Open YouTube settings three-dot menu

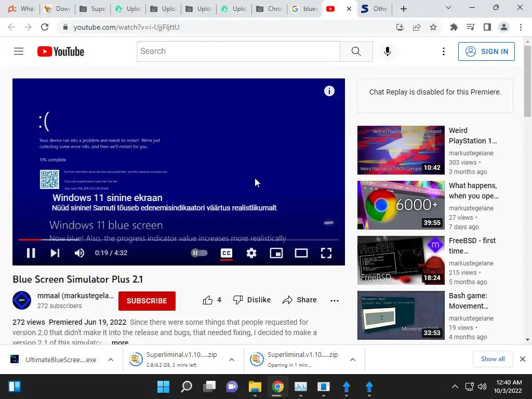click(444, 51)
